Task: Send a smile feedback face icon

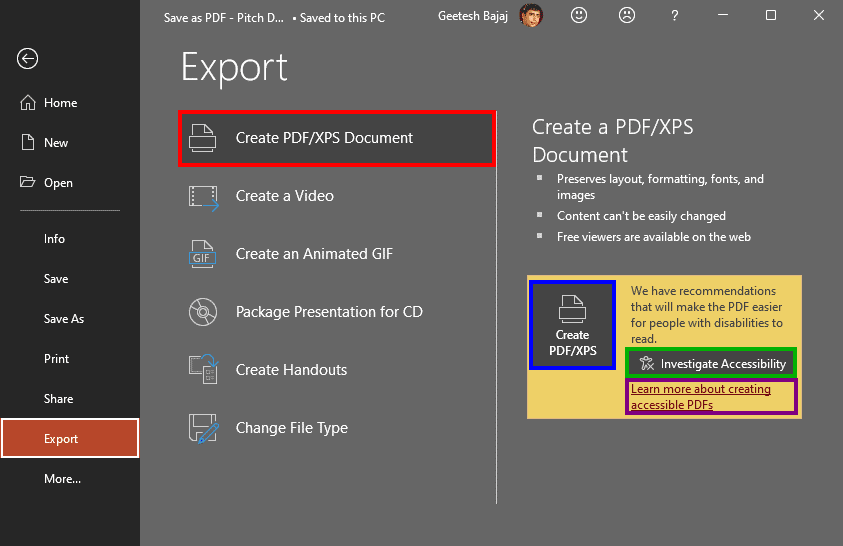Action: 579,15
